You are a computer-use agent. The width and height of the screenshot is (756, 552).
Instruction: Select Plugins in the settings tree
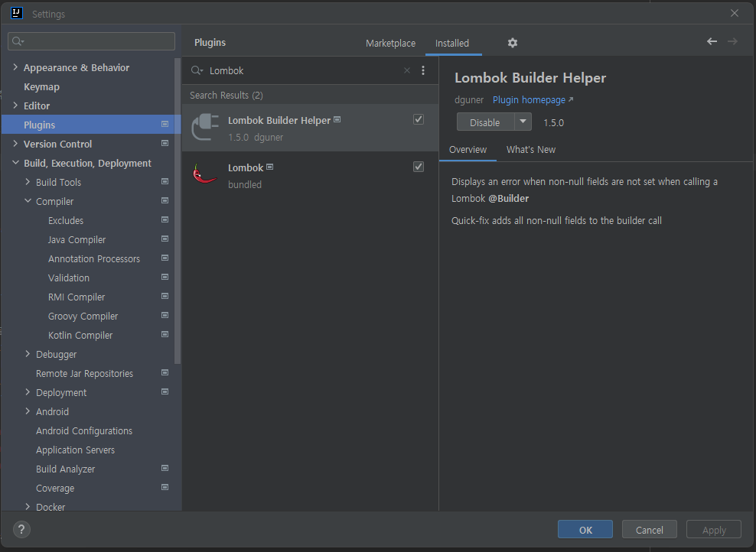(90, 125)
